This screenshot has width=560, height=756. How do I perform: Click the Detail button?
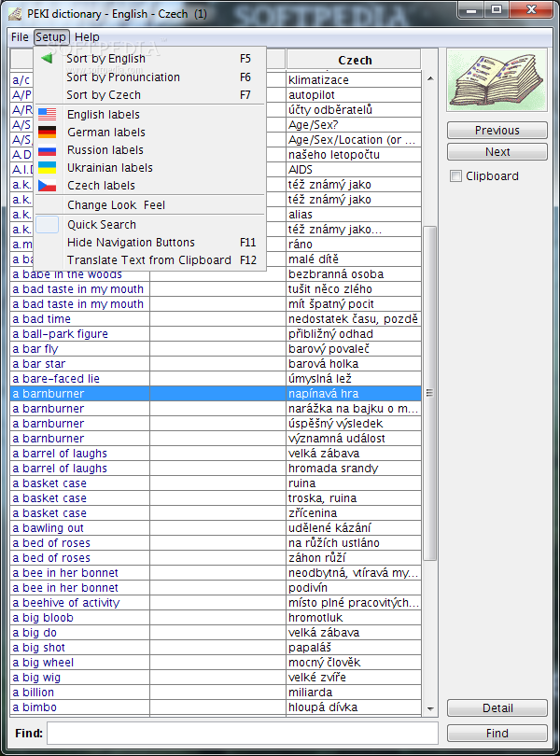497,707
